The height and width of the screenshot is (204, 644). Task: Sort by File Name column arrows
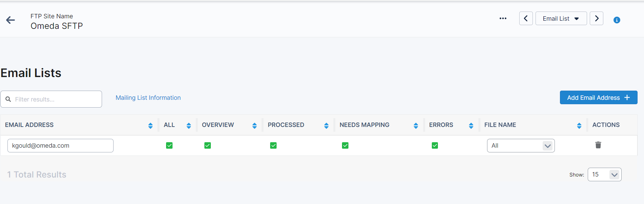[579, 126]
